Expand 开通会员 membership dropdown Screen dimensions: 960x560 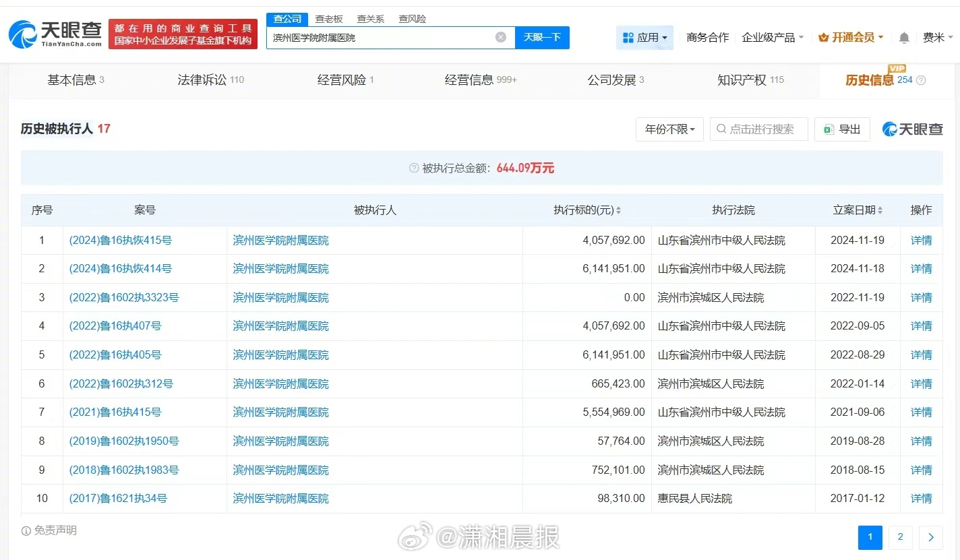click(x=851, y=38)
